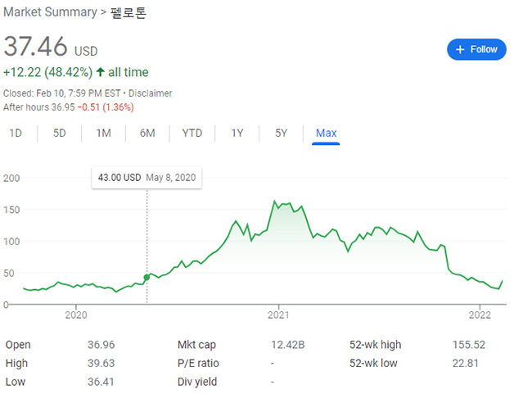Click the chart peak near 150 level
The width and height of the screenshot is (532, 394).
tap(274, 201)
